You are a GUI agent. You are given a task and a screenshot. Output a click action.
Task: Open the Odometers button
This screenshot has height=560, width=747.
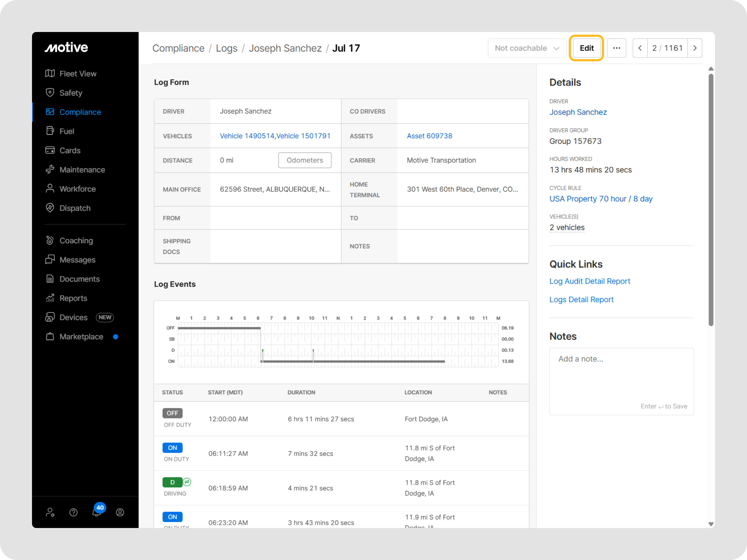click(x=305, y=160)
